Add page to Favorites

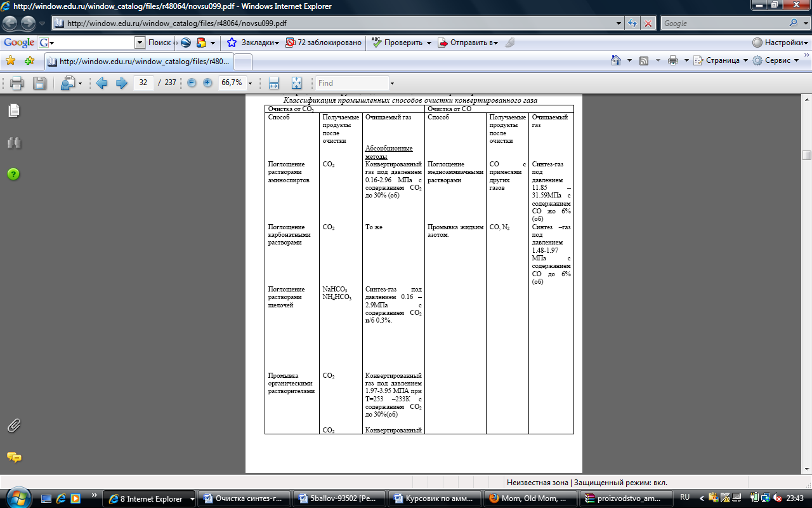[x=29, y=61]
